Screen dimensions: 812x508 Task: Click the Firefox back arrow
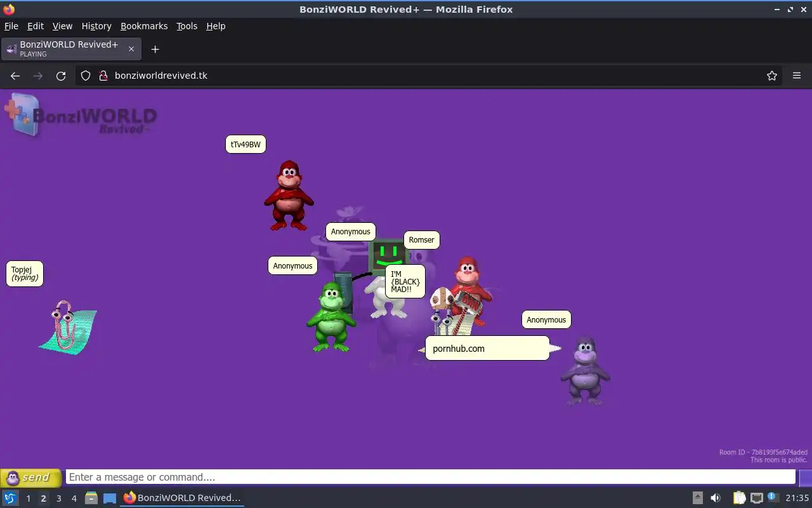coord(15,76)
